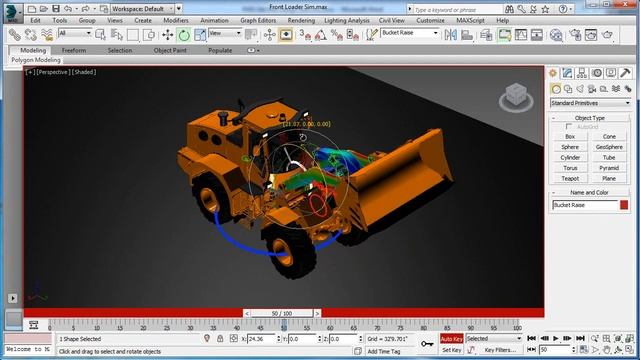Select Lights category in Create panel
This screenshot has height=360, width=640.
click(580, 89)
